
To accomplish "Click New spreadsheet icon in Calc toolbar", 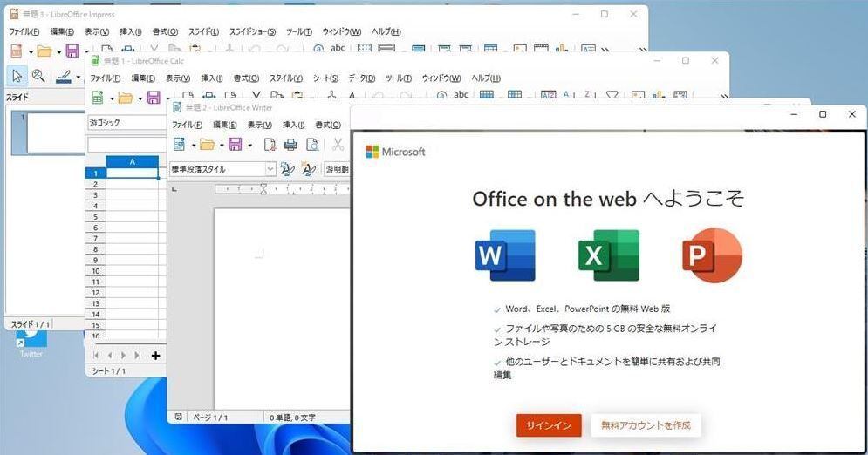I will [x=98, y=98].
